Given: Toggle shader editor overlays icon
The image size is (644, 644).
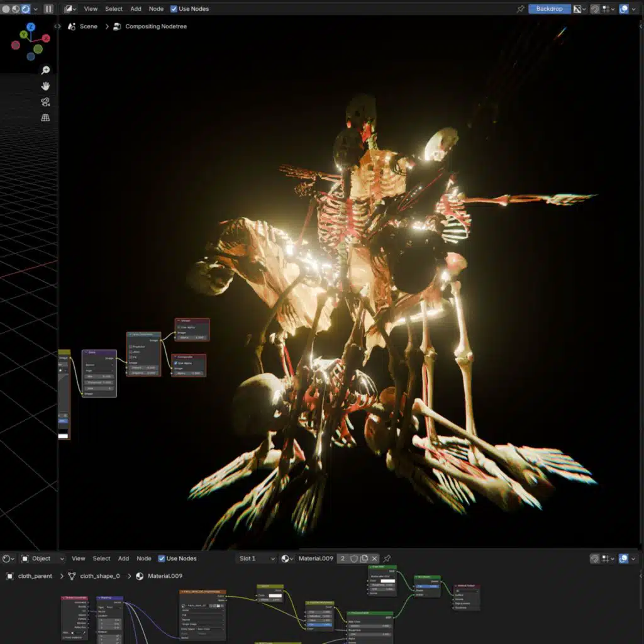Looking at the screenshot, I should pyautogui.click(x=623, y=558).
